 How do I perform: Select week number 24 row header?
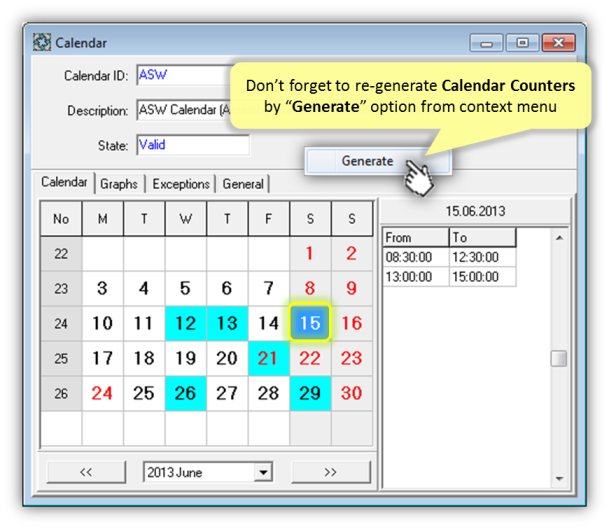coord(61,323)
